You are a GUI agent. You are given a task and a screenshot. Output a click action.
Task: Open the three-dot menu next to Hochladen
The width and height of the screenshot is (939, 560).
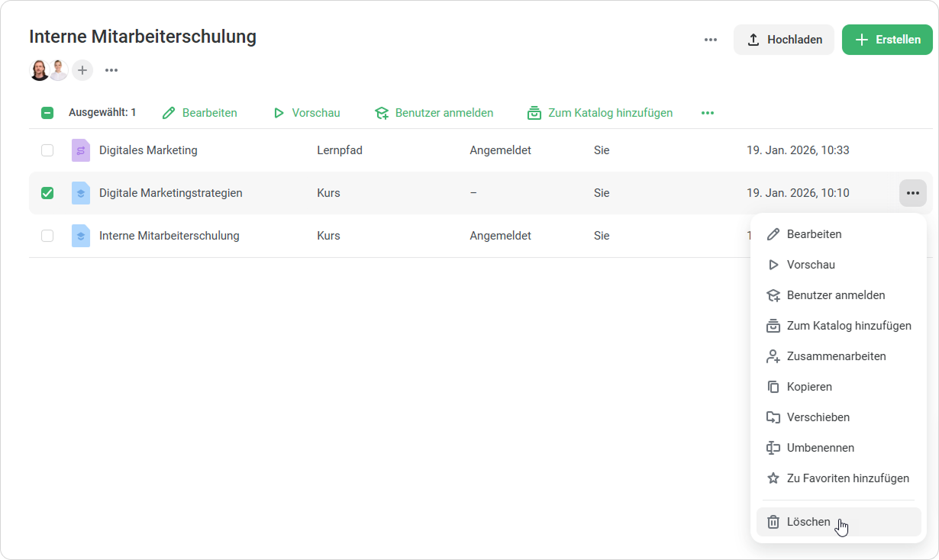pyautogui.click(x=711, y=40)
